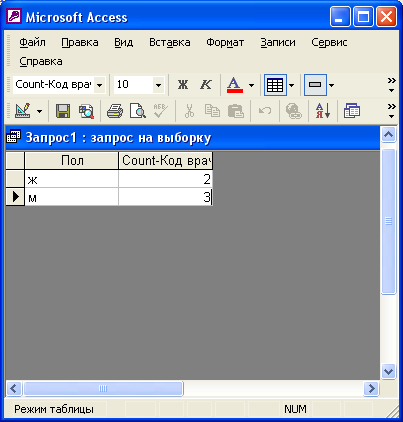This screenshot has width=403, height=422.
Task: Click the cell containing м
Action: click(x=72, y=197)
